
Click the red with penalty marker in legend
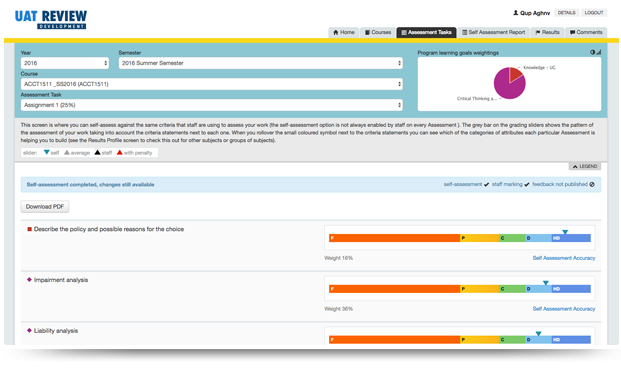(x=120, y=152)
